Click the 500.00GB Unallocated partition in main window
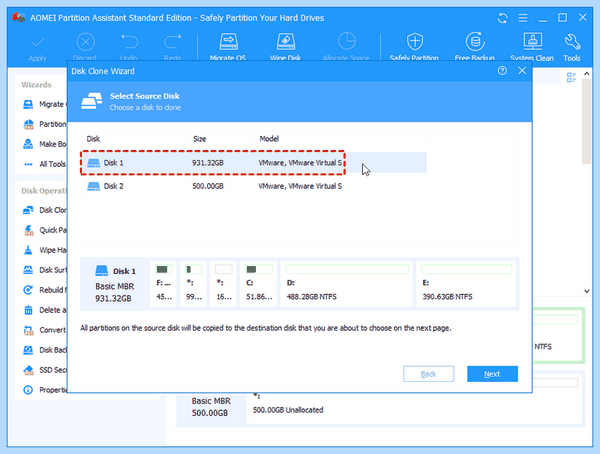The image size is (600, 454). pyautogui.click(x=415, y=407)
